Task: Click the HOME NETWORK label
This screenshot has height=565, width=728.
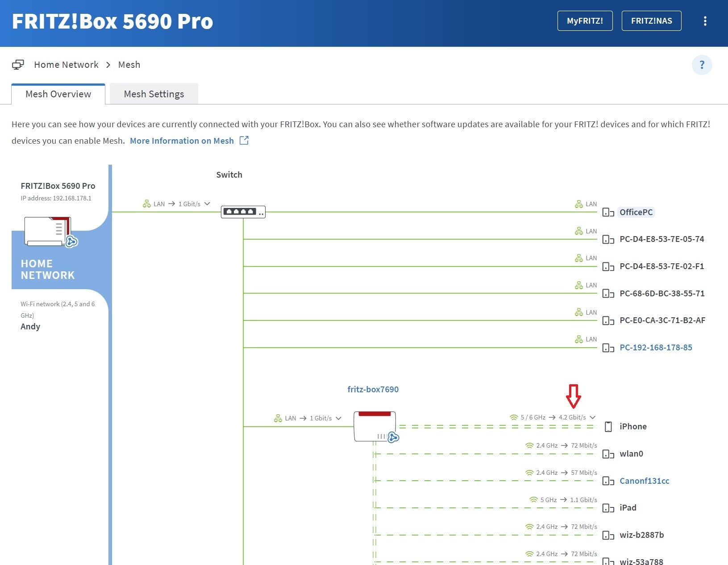Action: (x=48, y=270)
